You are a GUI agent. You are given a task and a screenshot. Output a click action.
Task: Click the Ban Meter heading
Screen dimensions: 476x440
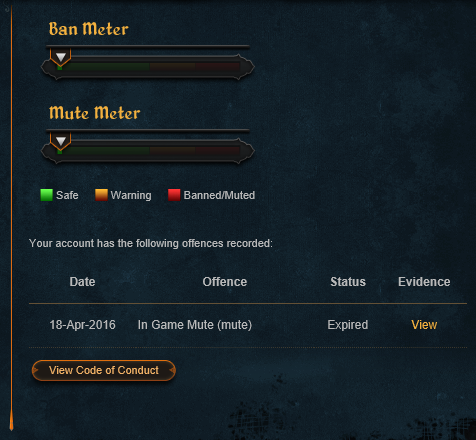pyautogui.click(x=89, y=29)
